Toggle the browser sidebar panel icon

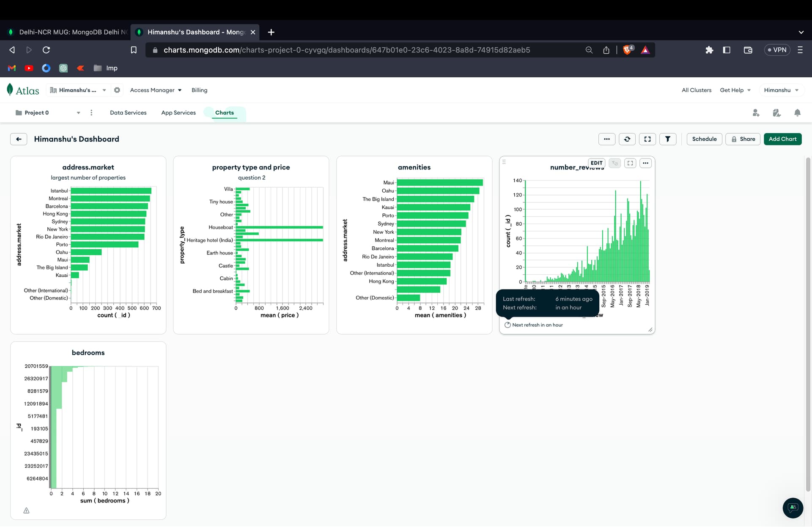[727, 50]
